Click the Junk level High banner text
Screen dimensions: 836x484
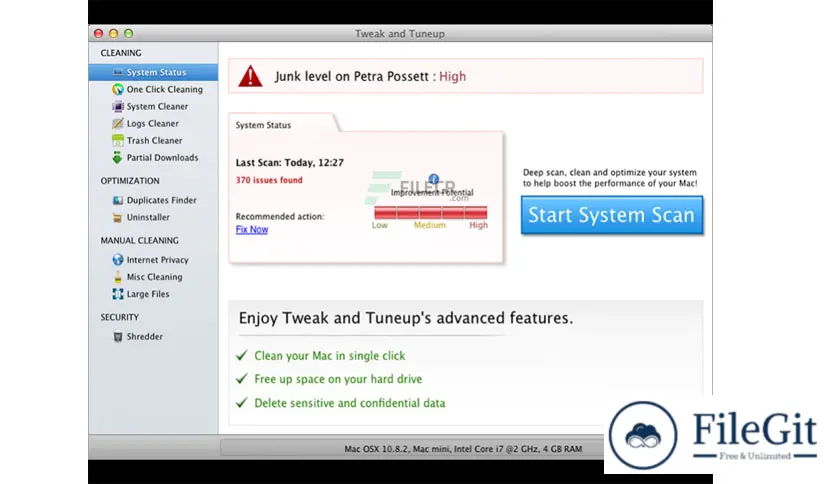[x=371, y=76]
